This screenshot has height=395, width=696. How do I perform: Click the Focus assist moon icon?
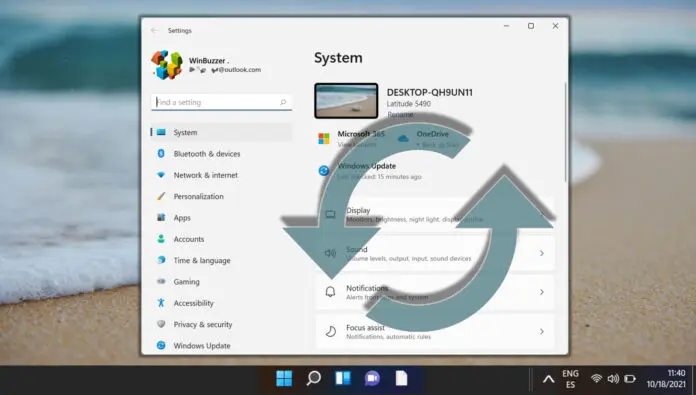click(331, 331)
